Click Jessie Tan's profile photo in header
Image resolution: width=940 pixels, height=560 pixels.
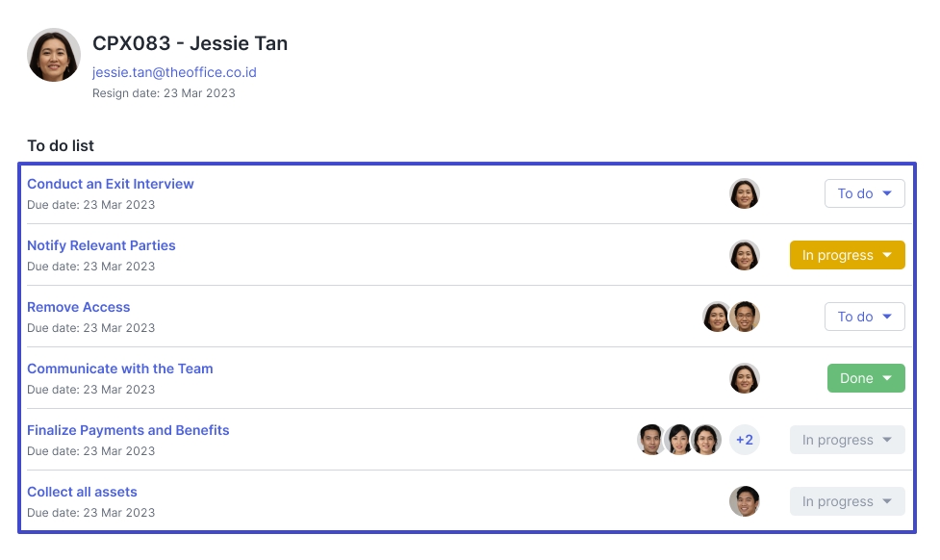[54, 55]
